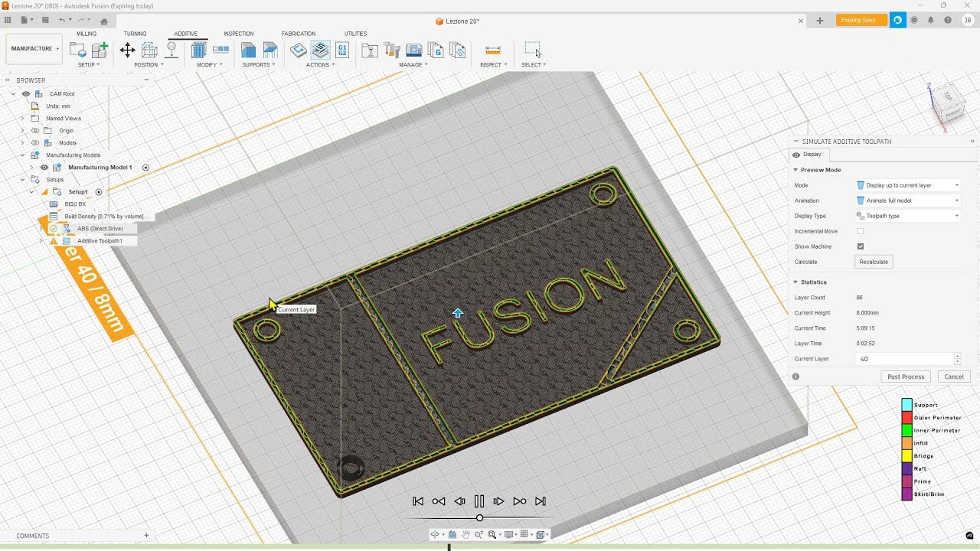The width and height of the screenshot is (980, 551).
Task: Collapse the Statistics section
Action: pos(795,282)
